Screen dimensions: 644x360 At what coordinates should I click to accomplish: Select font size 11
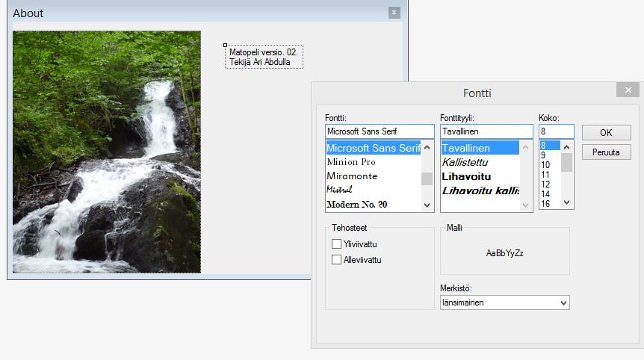tap(550, 175)
